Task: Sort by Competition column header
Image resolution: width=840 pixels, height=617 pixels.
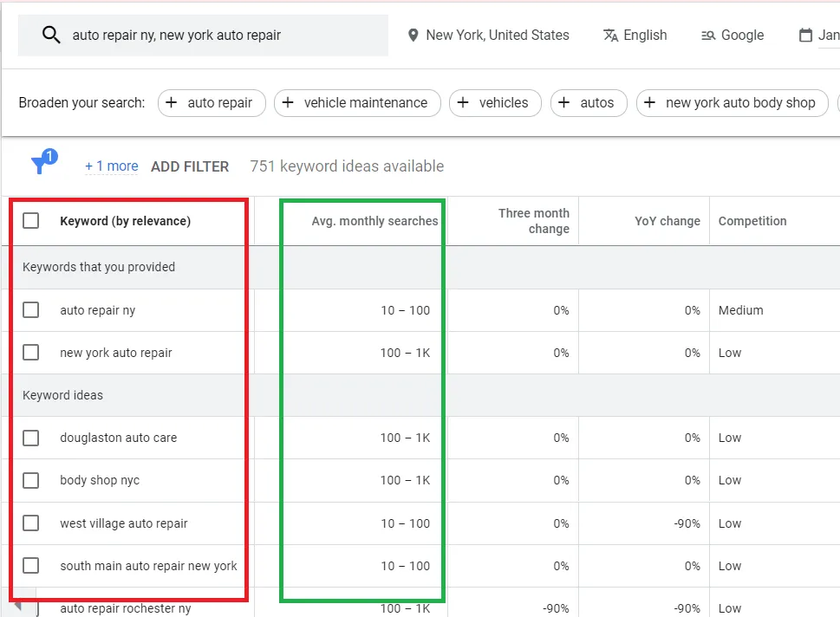Action: 752,221
